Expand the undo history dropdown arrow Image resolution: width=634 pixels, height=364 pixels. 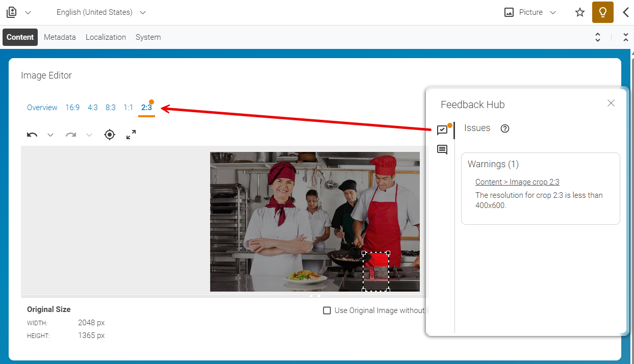(x=50, y=135)
